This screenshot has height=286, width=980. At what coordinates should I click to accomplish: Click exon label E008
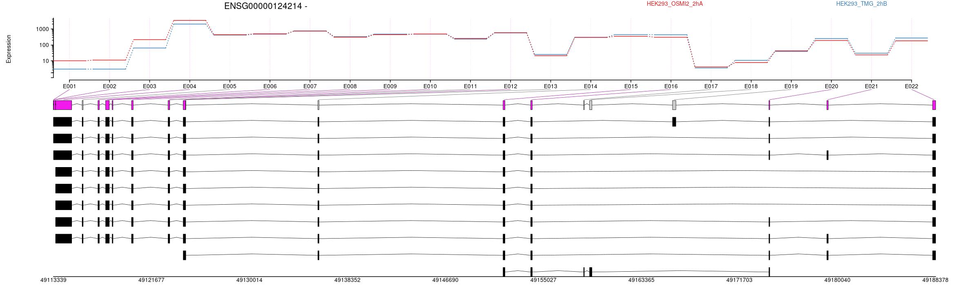(350, 86)
